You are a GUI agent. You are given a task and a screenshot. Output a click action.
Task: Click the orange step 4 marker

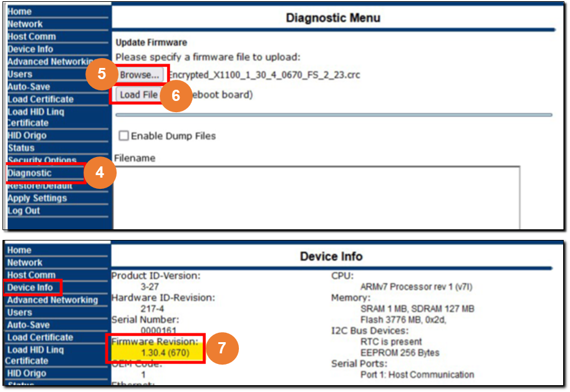tap(100, 174)
